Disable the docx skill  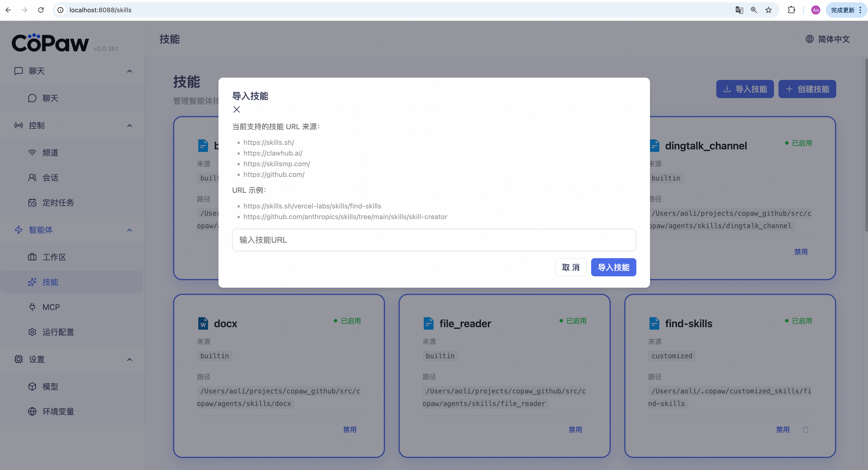350,430
